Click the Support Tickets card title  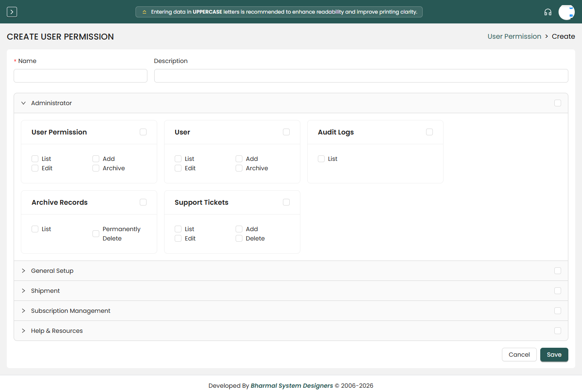(202, 202)
